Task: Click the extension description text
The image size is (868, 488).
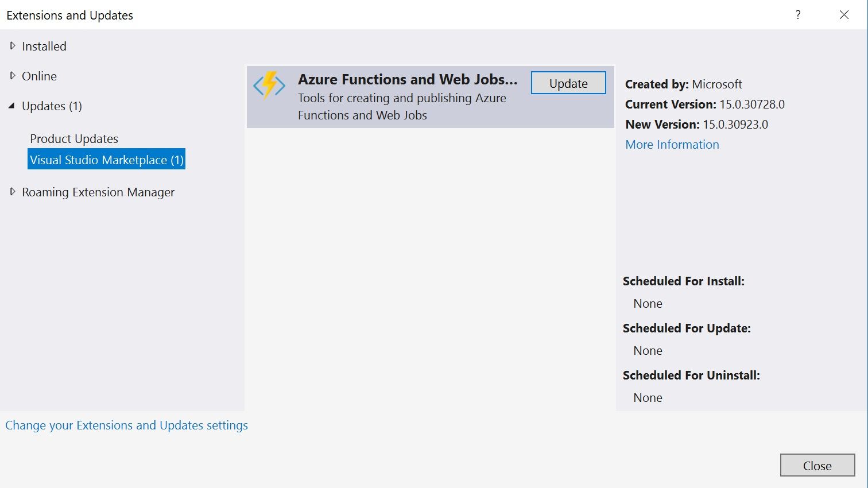Action: (x=401, y=107)
